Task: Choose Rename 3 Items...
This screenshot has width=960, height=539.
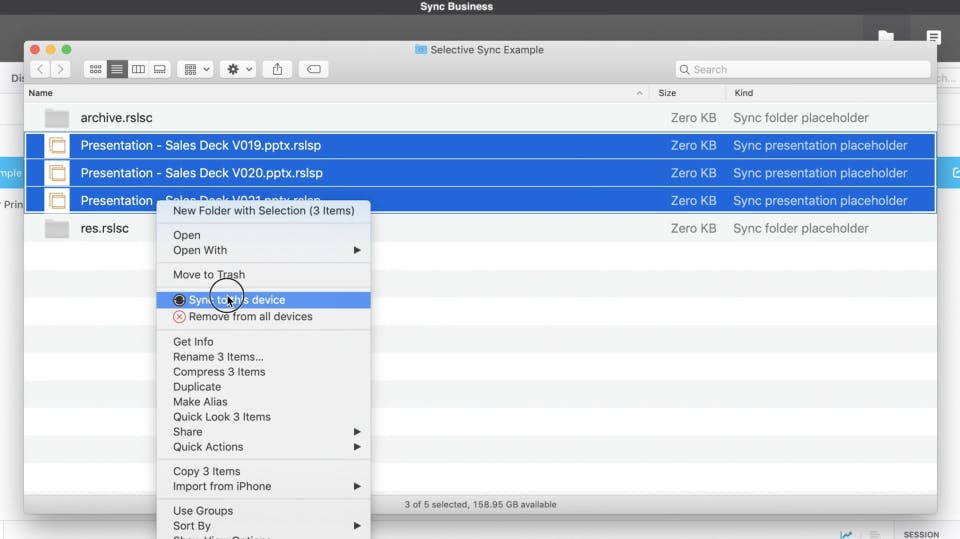Action: (263, 356)
